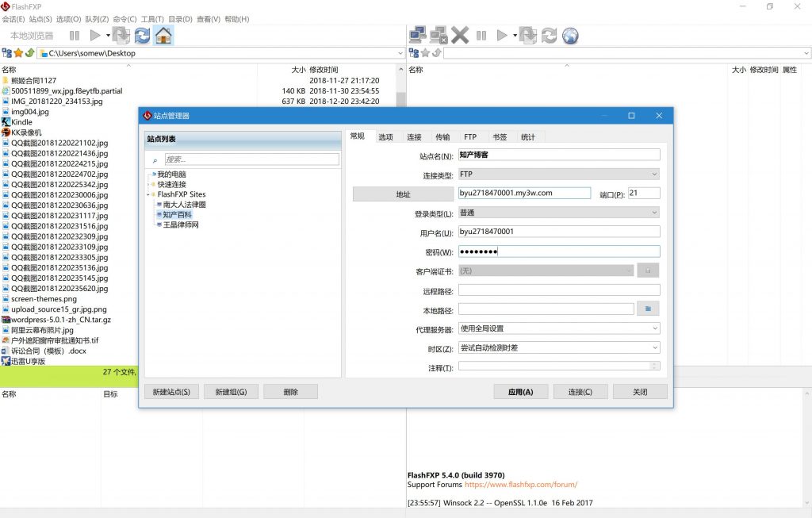Open the 选项(O) menu
The image size is (812, 518).
click(68, 19)
